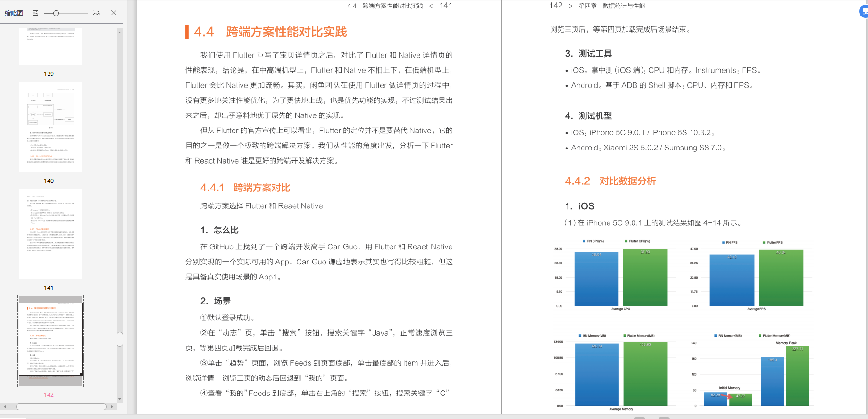Click the page 142 header 第四章 数据统计与性能
This screenshot has height=419, width=868.
point(612,6)
